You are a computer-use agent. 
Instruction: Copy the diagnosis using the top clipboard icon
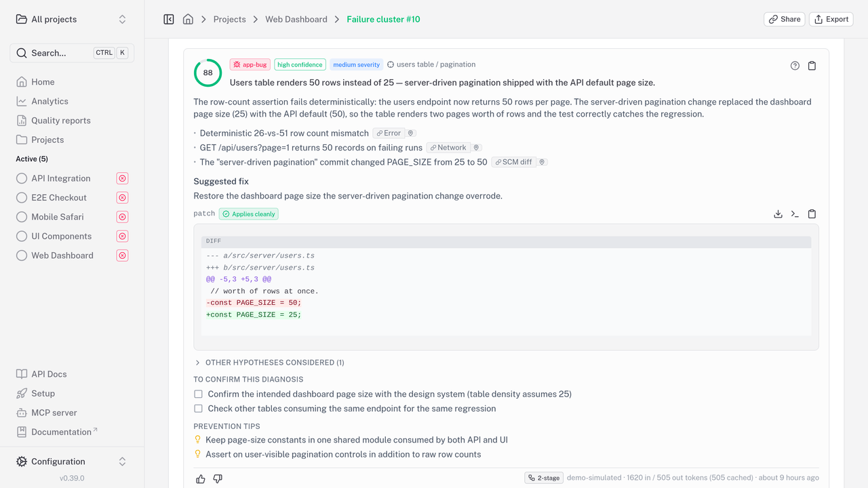[812, 66]
